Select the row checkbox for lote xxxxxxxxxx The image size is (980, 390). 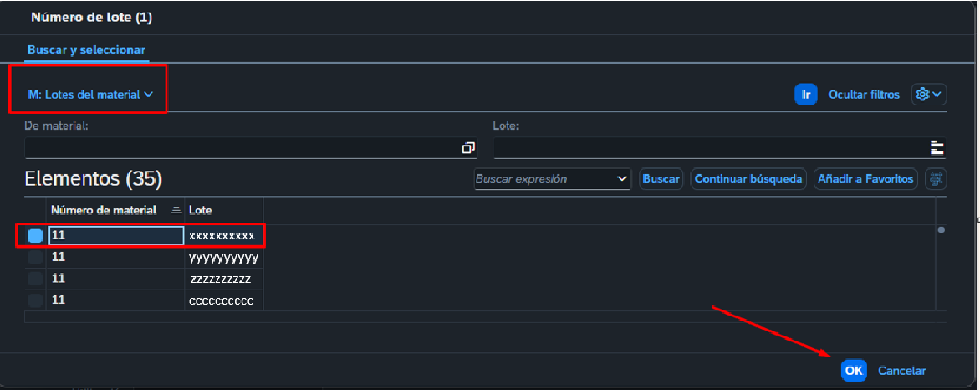tap(35, 236)
